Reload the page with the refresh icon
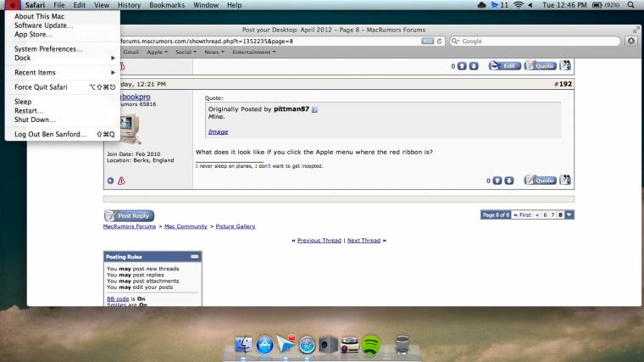The width and height of the screenshot is (644, 362). [440, 41]
